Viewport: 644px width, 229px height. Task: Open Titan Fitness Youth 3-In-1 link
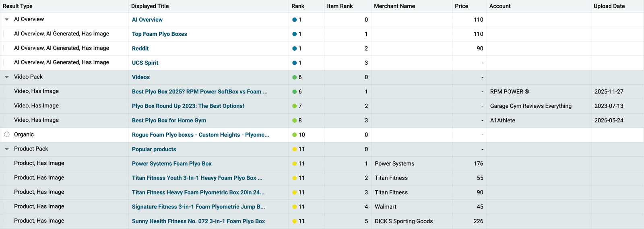coord(197,178)
